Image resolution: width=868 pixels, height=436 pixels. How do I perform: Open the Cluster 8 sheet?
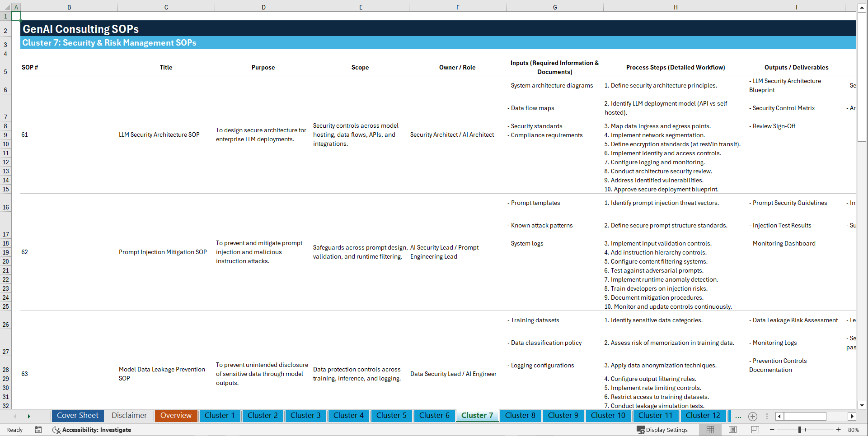[x=520, y=416]
